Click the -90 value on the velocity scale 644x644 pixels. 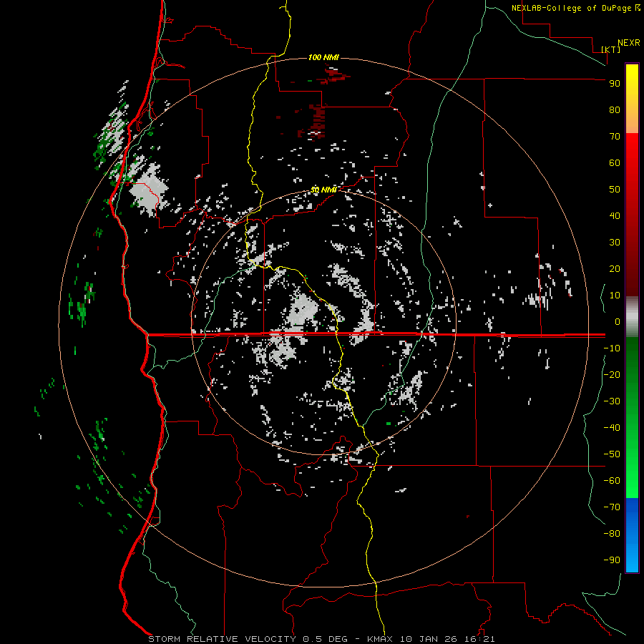click(612, 560)
